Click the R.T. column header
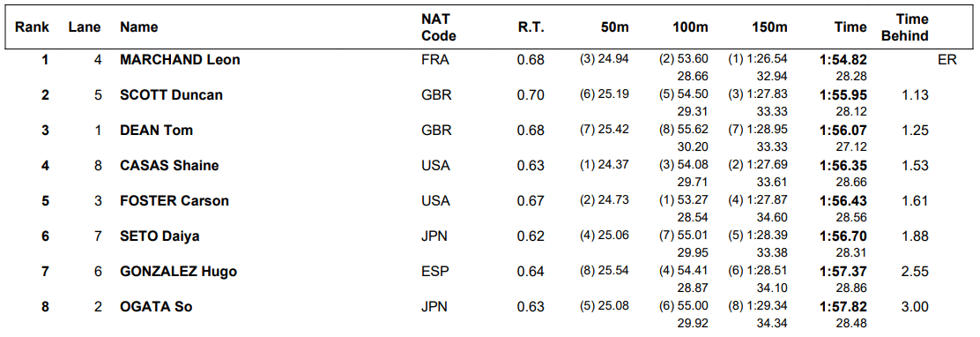 click(x=531, y=27)
